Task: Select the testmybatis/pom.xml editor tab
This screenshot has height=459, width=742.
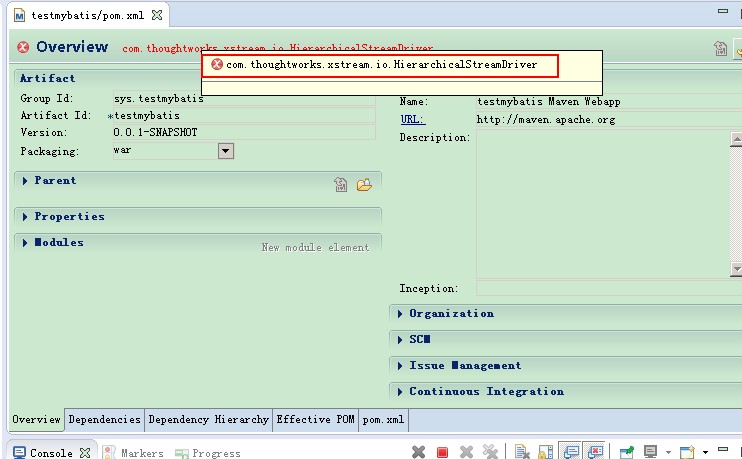Action: (x=88, y=15)
